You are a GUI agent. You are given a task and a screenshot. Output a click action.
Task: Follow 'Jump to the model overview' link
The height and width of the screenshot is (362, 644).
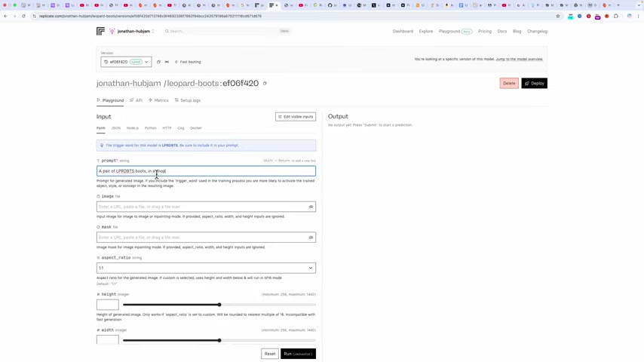[519, 59]
